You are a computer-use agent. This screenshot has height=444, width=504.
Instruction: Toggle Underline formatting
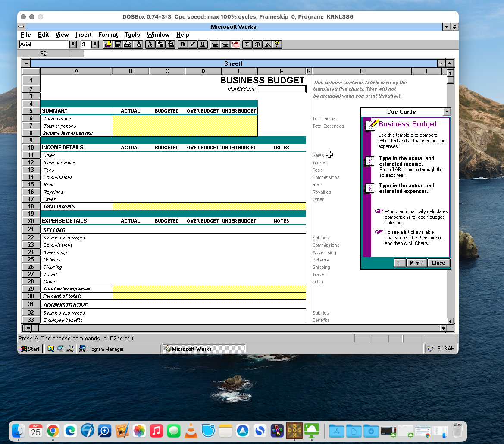click(x=203, y=44)
